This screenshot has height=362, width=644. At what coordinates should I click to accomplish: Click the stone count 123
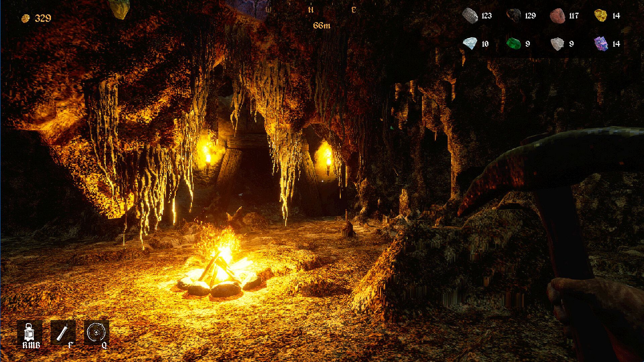click(486, 16)
